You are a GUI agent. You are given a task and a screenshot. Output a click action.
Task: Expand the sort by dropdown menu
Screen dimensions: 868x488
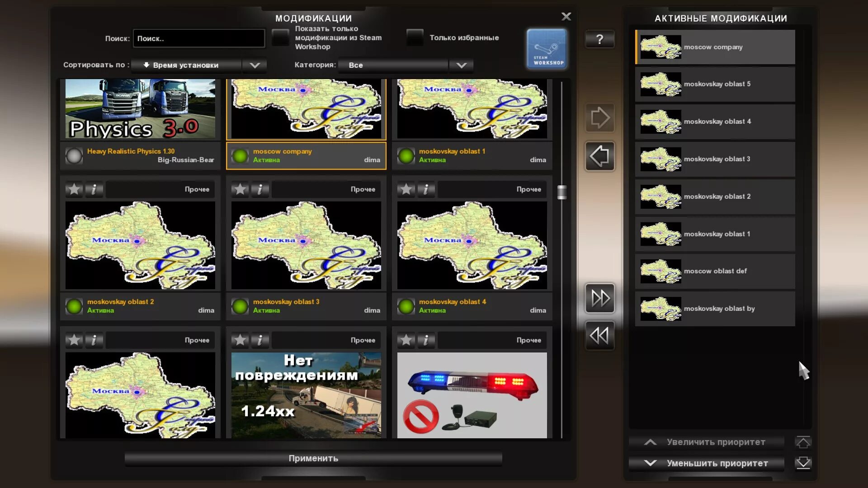254,64
